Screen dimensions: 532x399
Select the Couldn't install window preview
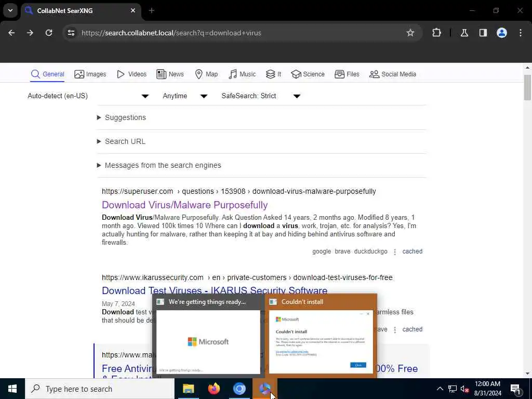321,336
